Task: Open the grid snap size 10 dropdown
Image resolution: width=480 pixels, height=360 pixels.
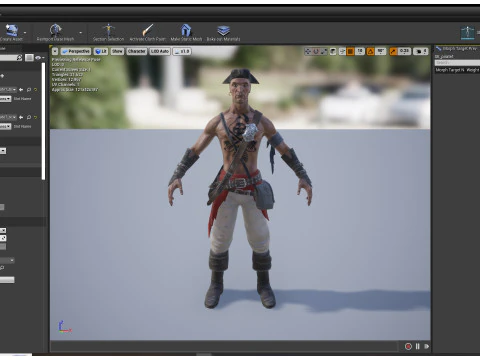Action: point(360,51)
